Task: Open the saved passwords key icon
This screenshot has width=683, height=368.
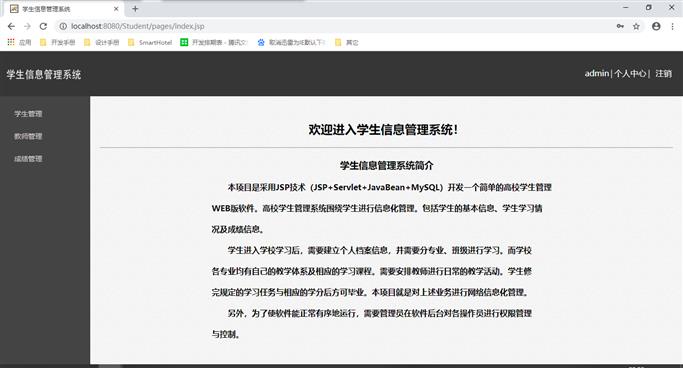Action: click(620, 26)
